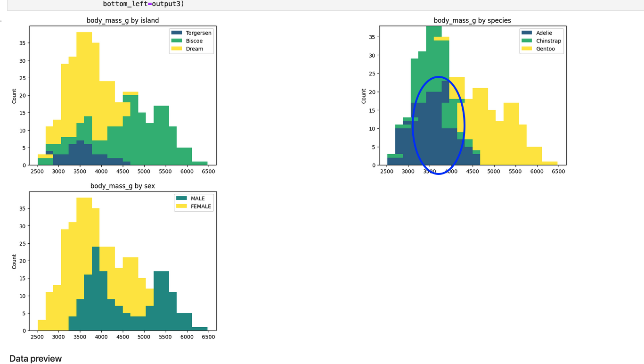Click the Gentoo legend color swatch
This screenshot has height=364, width=644.
click(x=527, y=49)
